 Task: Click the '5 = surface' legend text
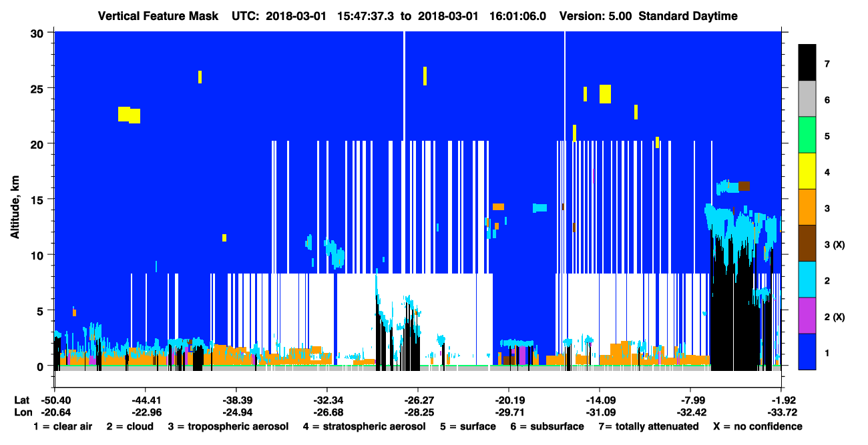pyautogui.click(x=467, y=426)
